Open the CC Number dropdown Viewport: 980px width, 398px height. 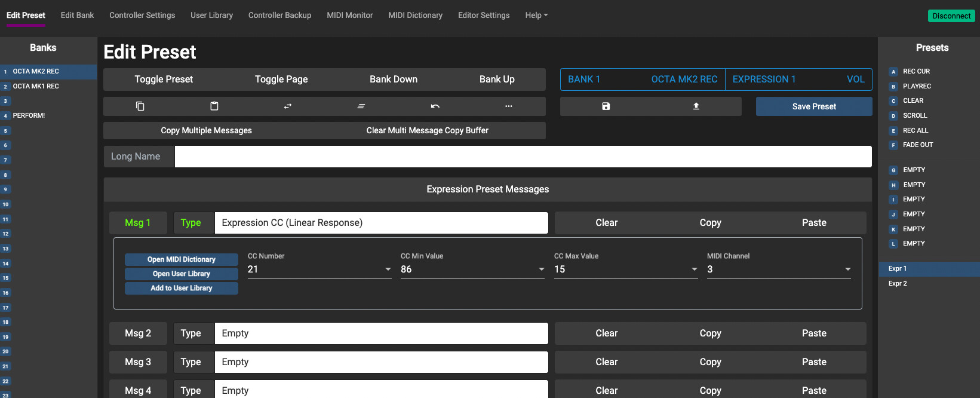[x=320, y=270]
